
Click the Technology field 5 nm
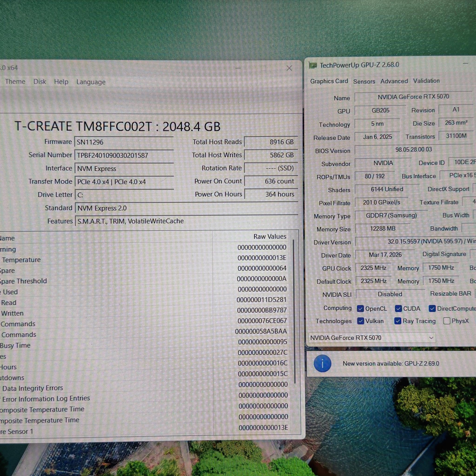[377, 124]
